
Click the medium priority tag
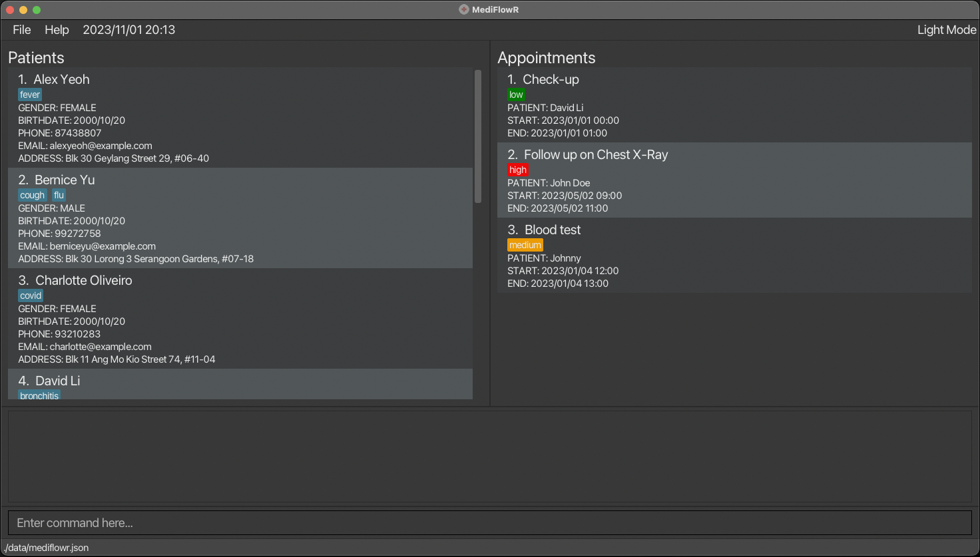[525, 245]
